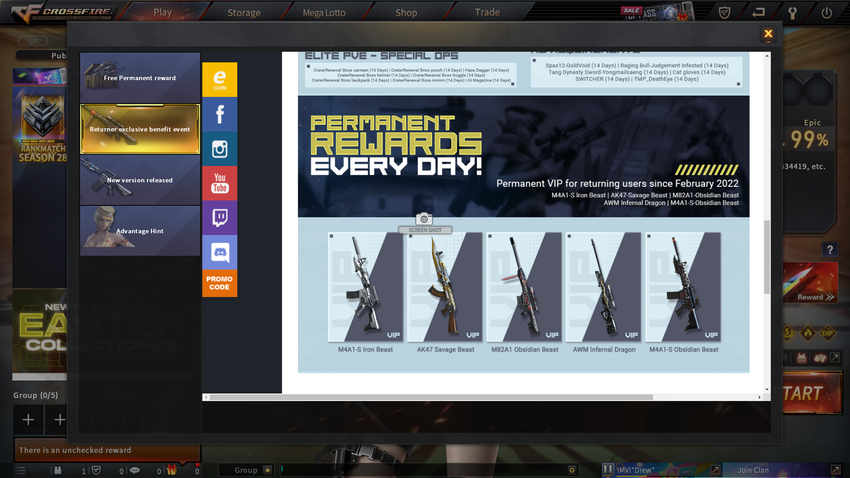The height and width of the screenshot is (478, 850).
Task: Select the Advantage Hint entry
Action: tap(140, 231)
